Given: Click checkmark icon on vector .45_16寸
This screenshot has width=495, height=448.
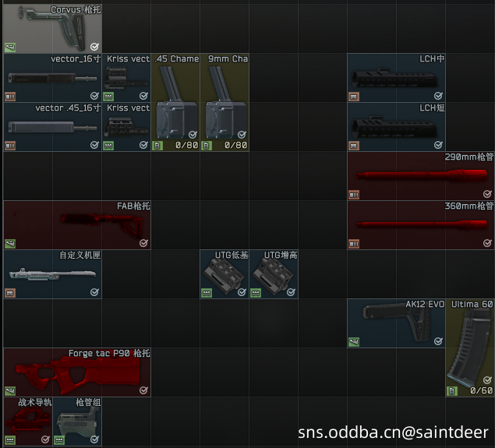Looking at the screenshot, I should click(94, 145).
